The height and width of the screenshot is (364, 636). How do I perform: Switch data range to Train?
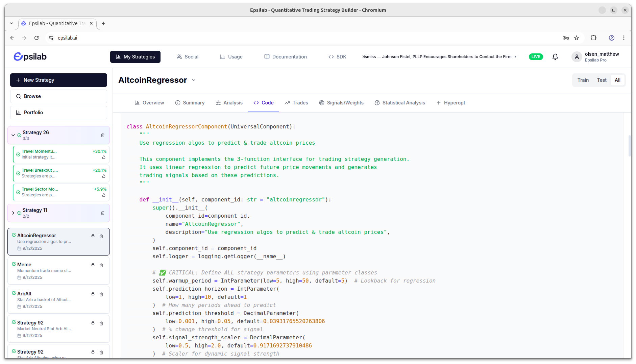click(x=583, y=80)
